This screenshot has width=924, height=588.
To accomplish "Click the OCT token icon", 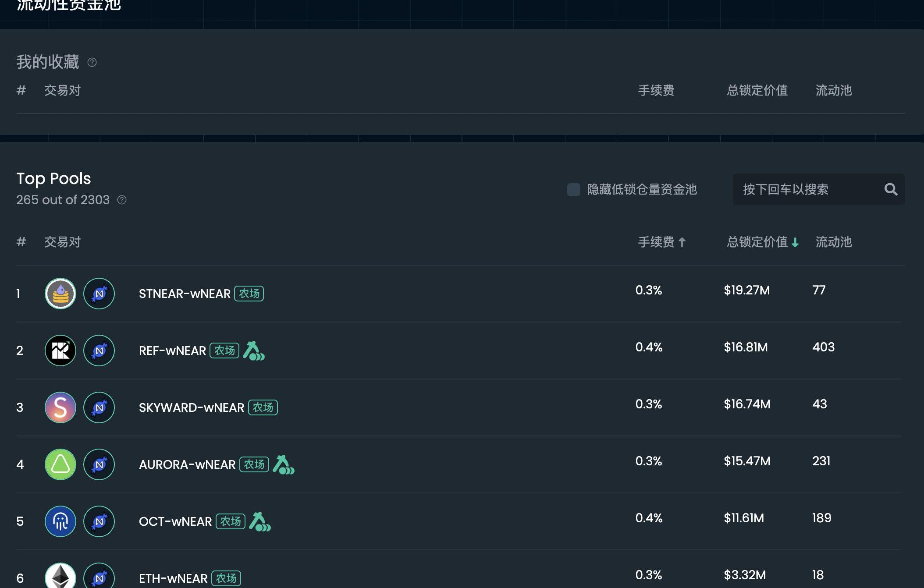I will point(60,521).
